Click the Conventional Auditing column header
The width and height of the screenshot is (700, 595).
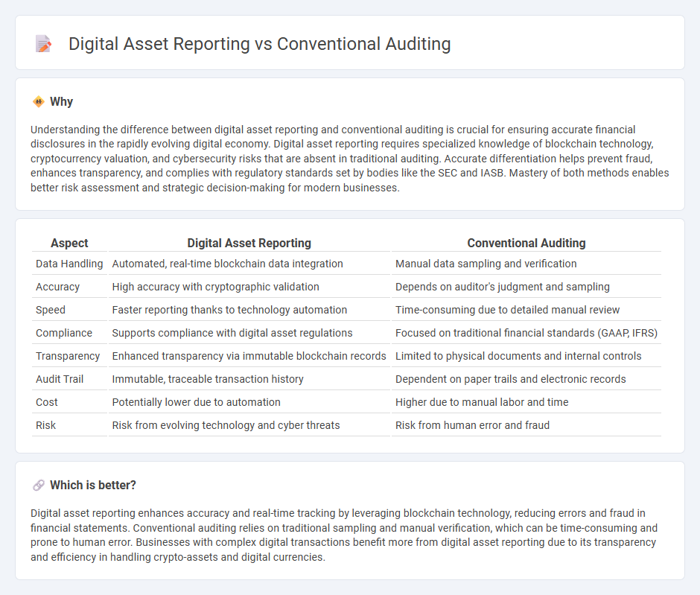point(526,243)
